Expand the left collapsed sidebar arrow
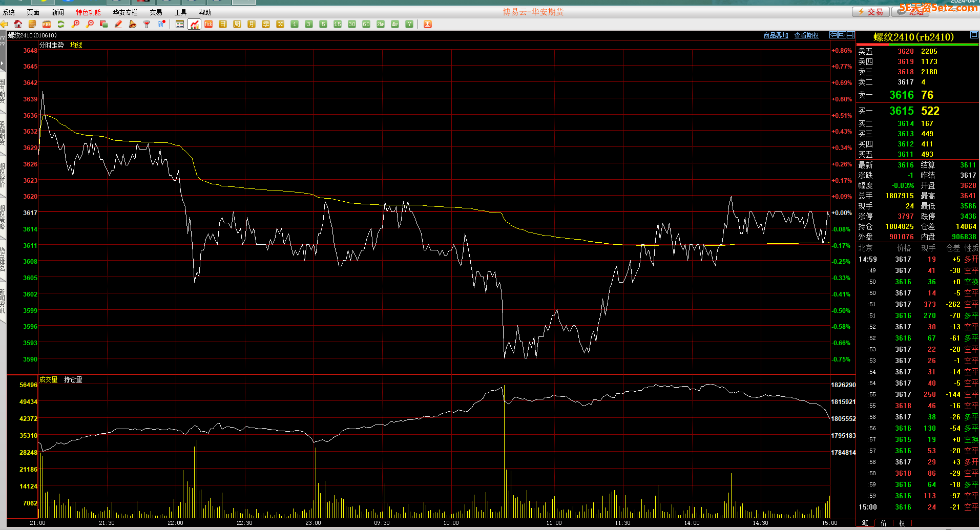The width and height of the screenshot is (980, 530). [x=2, y=63]
